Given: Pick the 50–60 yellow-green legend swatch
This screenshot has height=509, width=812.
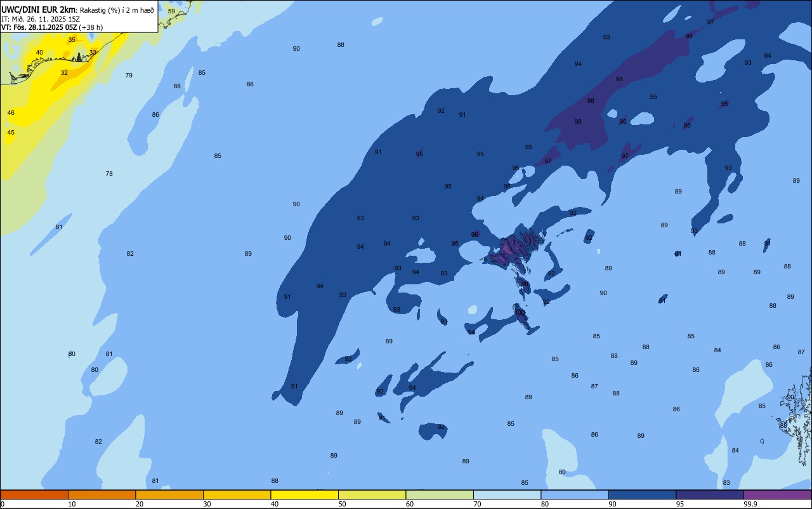Looking at the screenshot, I should tap(372, 494).
